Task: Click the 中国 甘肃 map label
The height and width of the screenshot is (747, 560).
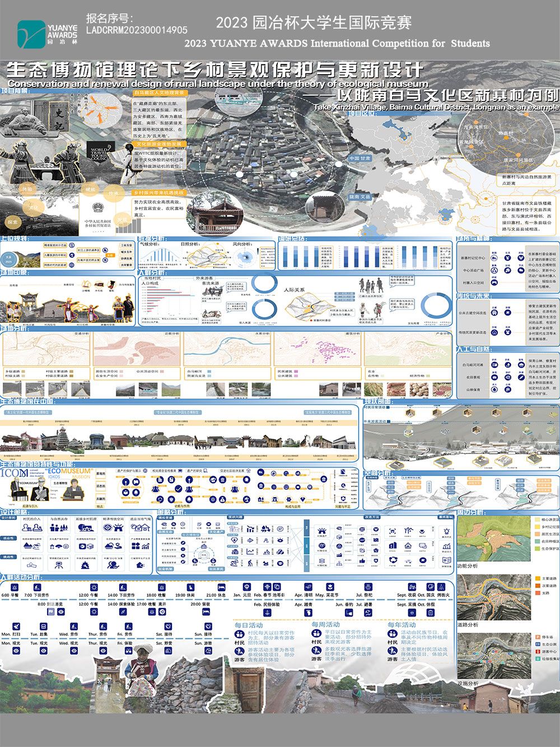Action: point(360,159)
